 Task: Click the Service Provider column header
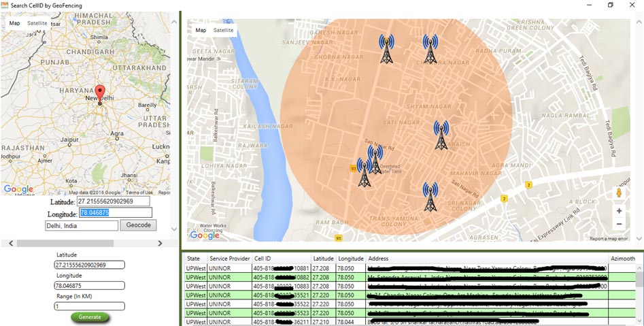(x=230, y=259)
